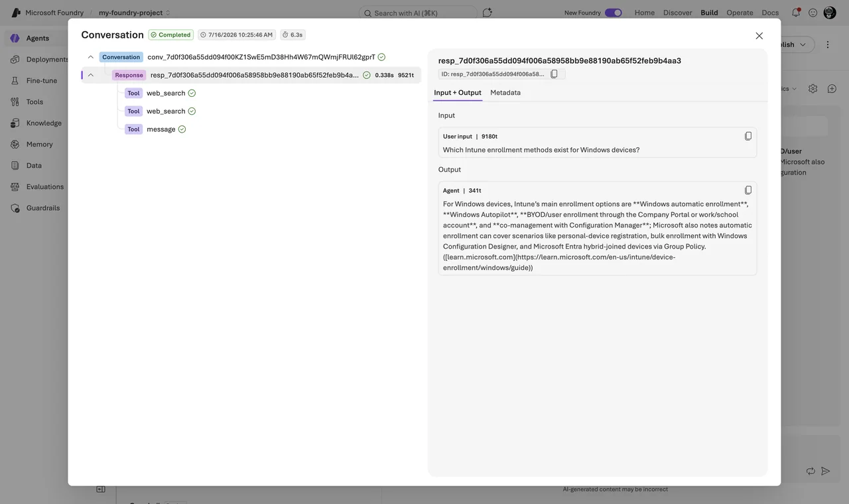Image resolution: width=849 pixels, height=504 pixels.
Task: Open Agents in the sidebar
Action: (37, 38)
